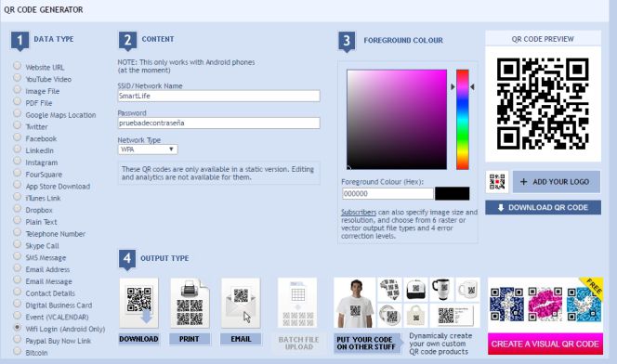Open the Network Type WPA dropdown
This screenshot has width=617, height=364.
pos(148,149)
